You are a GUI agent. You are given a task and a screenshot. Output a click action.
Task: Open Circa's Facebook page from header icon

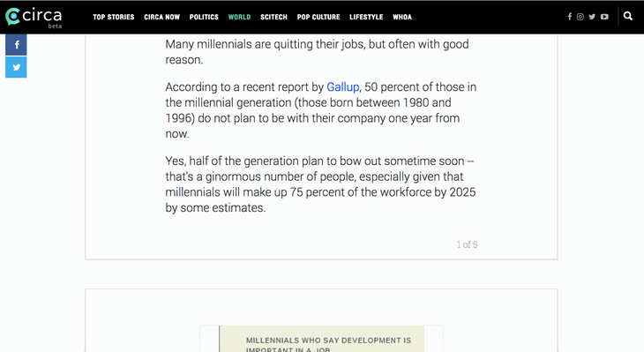570,17
